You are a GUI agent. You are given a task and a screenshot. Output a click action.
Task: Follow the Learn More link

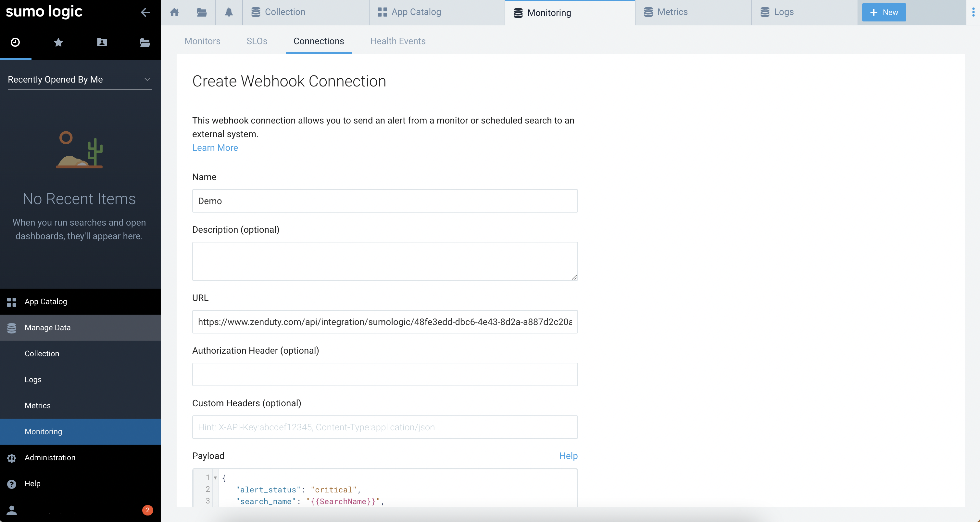(215, 148)
